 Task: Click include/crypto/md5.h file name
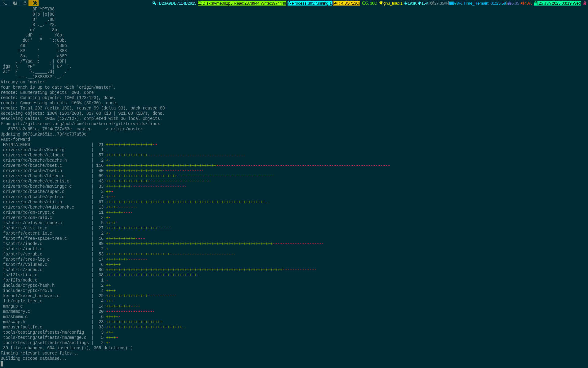tap(28, 291)
